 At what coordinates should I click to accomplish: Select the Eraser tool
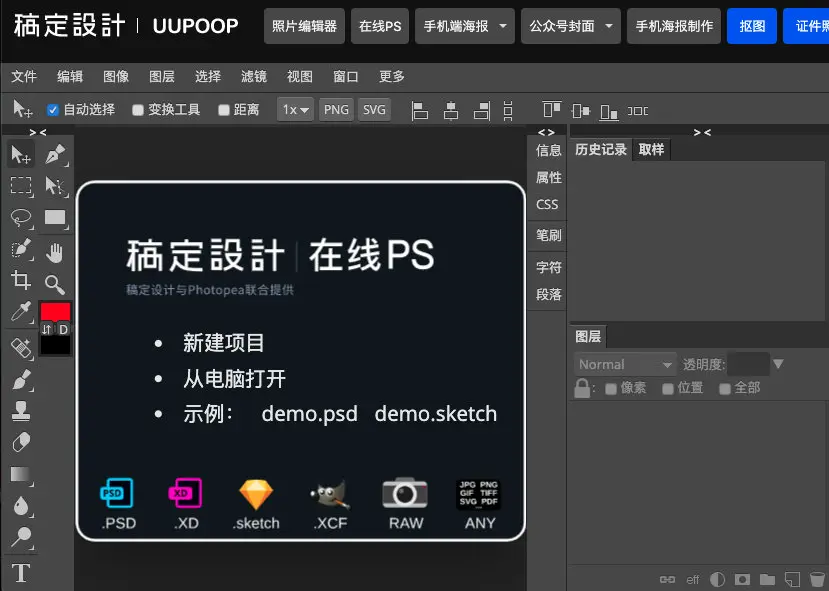[21, 442]
